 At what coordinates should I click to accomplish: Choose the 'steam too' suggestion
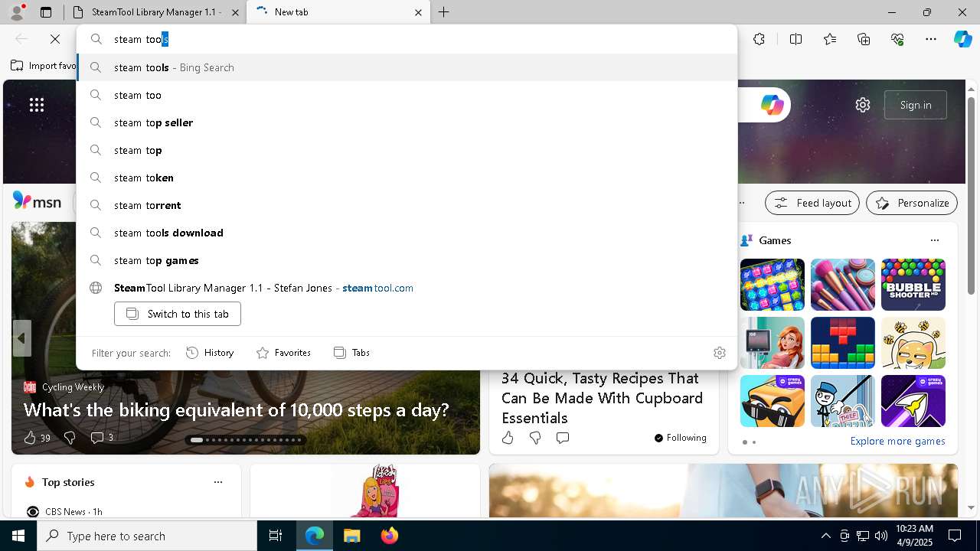(407, 95)
